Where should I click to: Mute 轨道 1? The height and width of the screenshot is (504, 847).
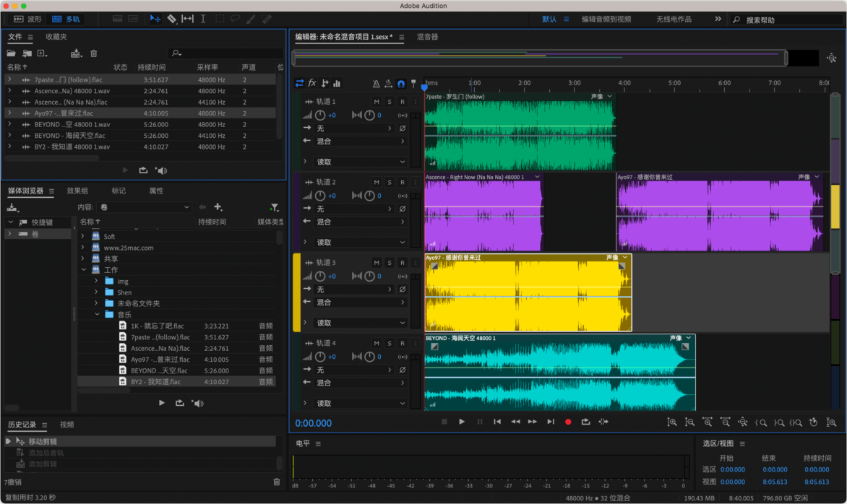pos(377,101)
